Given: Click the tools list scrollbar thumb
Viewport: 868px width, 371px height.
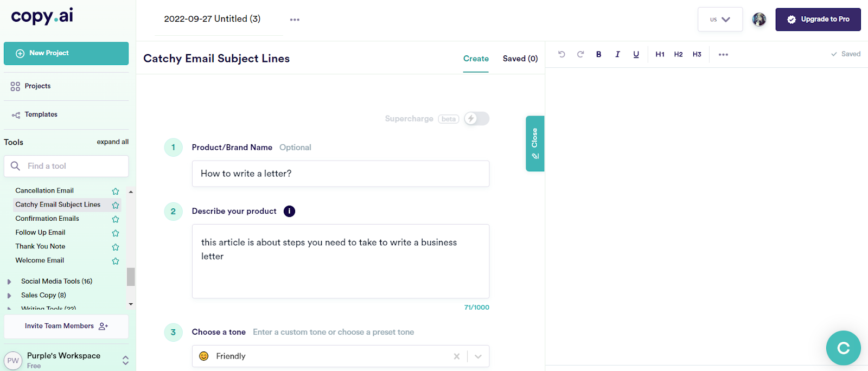Looking at the screenshot, I should tap(131, 276).
